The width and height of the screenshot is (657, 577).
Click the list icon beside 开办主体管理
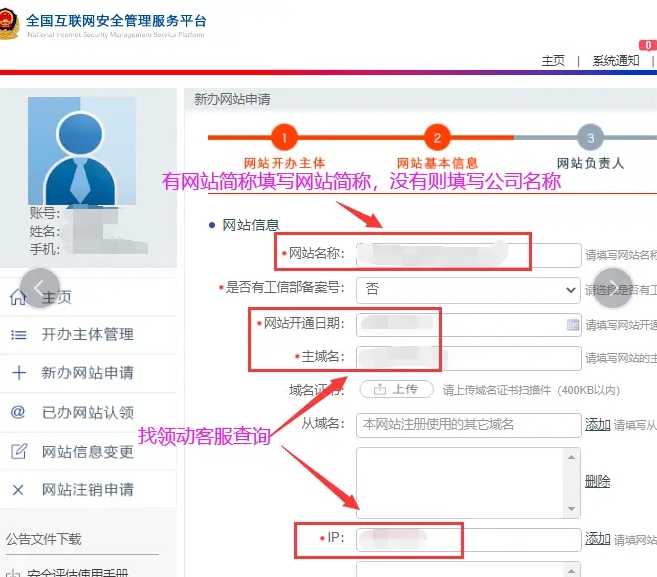click(18, 335)
